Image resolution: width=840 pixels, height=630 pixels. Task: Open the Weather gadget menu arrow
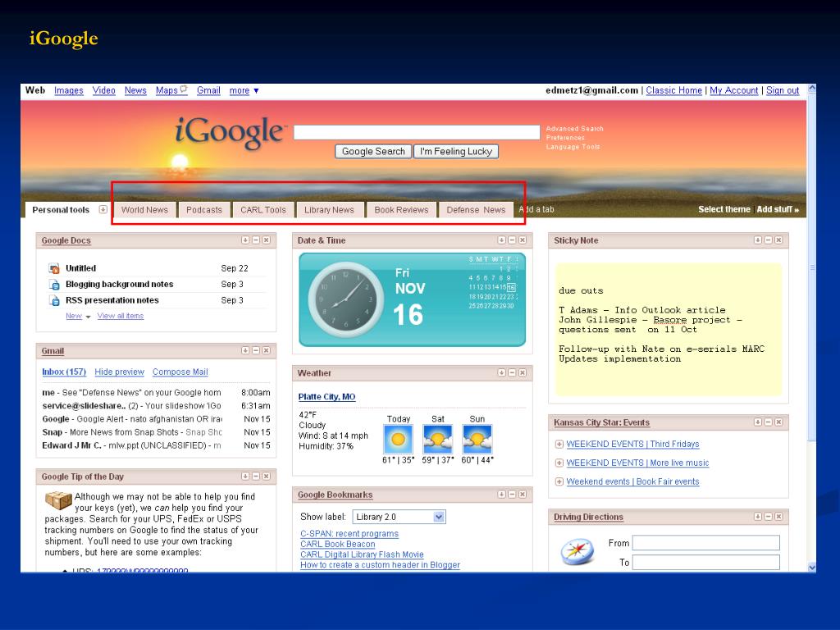coord(501,372)
